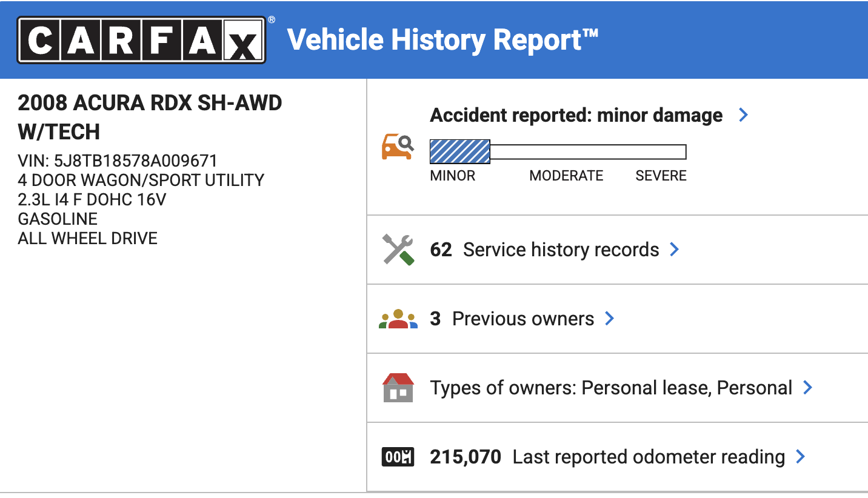Expand the service history records chevron

(674, 250)
